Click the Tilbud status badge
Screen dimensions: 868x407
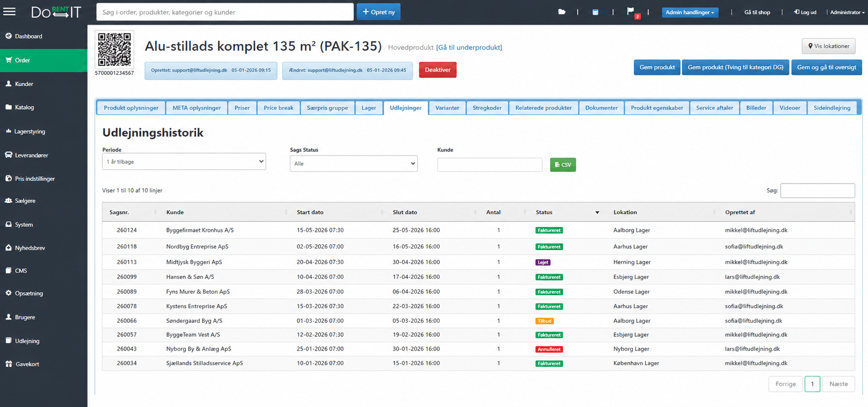(545, 321)
